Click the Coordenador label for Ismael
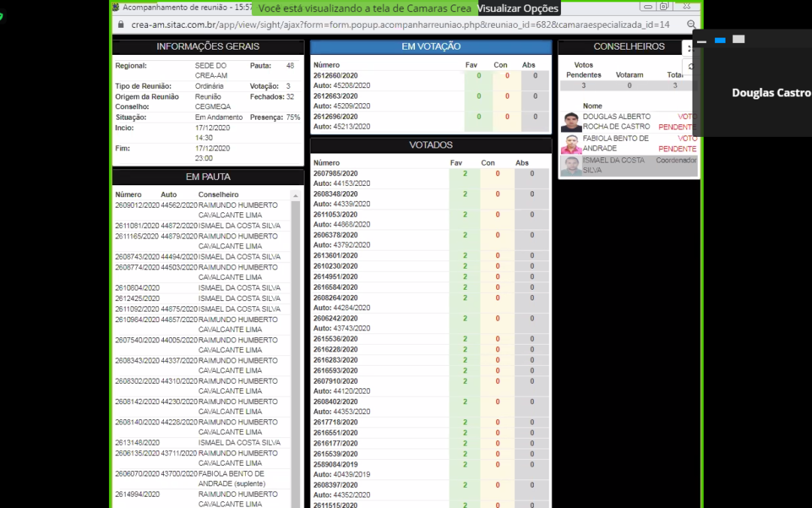This screenshot has width=812, height=508. pyautogui.click(x=676, y=161)
